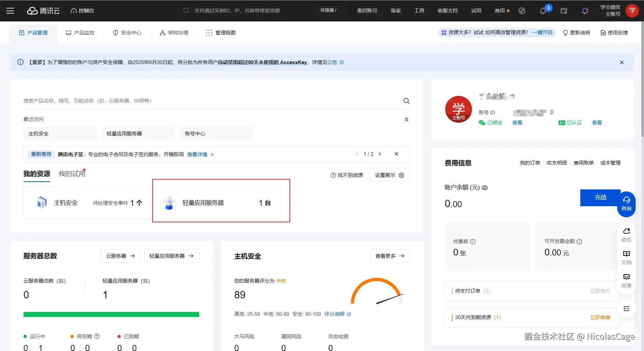Switch to 安全中心 tab
This screenshot has width=644, height=351.
[127, 33]
